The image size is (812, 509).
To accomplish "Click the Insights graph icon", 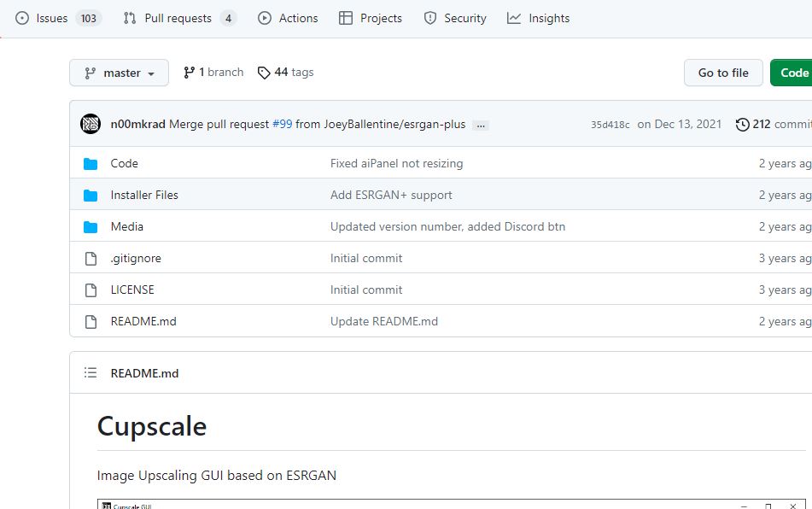I will tap(514, 18).
